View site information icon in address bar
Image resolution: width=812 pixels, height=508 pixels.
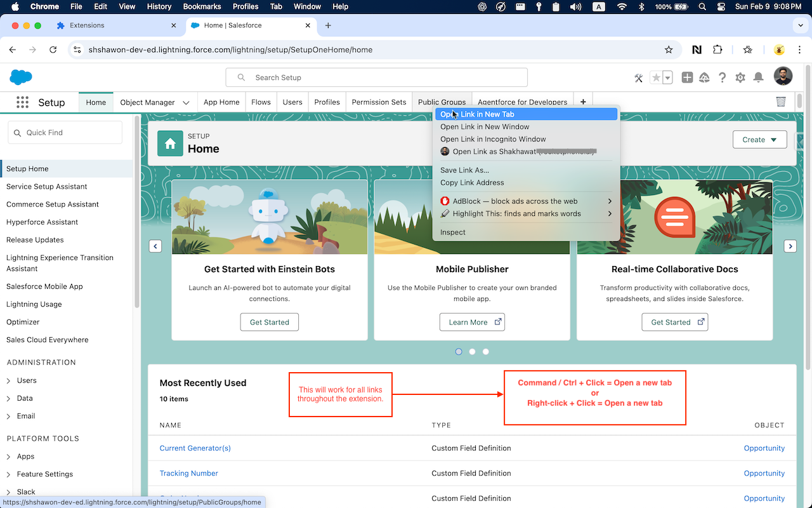click(77, 50)
